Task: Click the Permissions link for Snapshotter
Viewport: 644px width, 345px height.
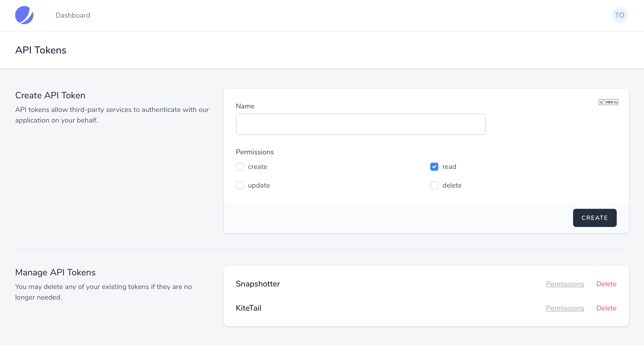Action: (x=565, y=284)
